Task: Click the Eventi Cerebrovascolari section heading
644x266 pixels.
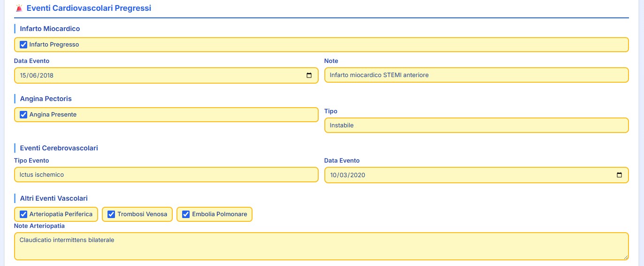Action: pos(59,148)
